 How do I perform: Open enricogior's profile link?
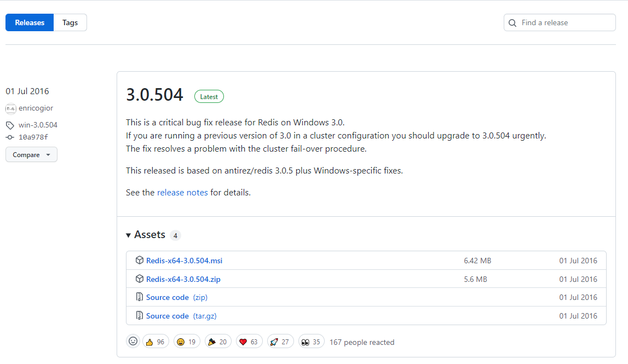coord(36,108)
